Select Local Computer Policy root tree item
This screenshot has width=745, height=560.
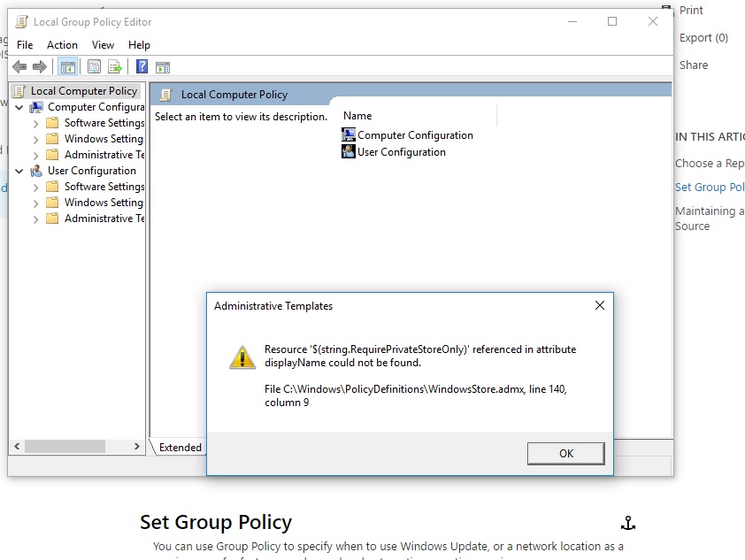[84, 91]
